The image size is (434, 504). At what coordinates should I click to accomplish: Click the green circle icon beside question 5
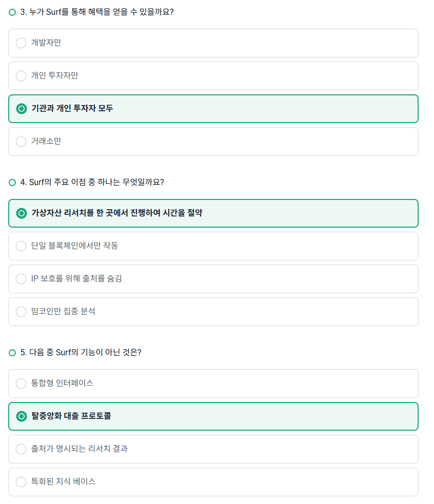point(12,353)
